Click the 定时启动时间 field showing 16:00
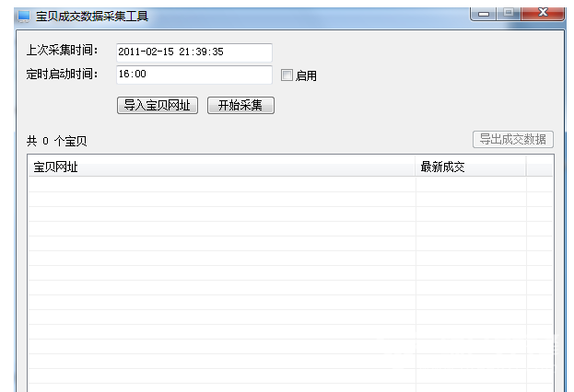The image size is (574, 392). coord(194,75)
